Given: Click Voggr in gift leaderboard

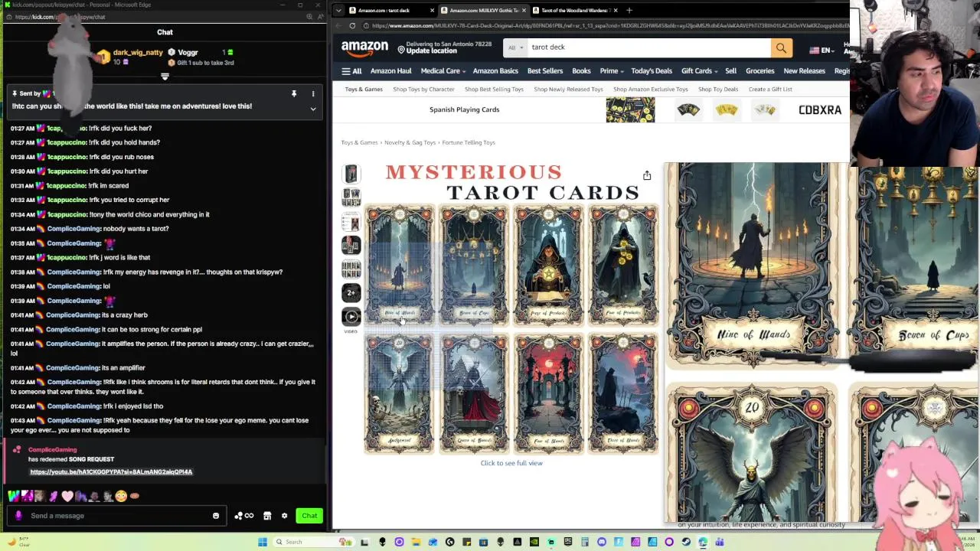Looking at the screenshot, I should click(x=188, y=53).
